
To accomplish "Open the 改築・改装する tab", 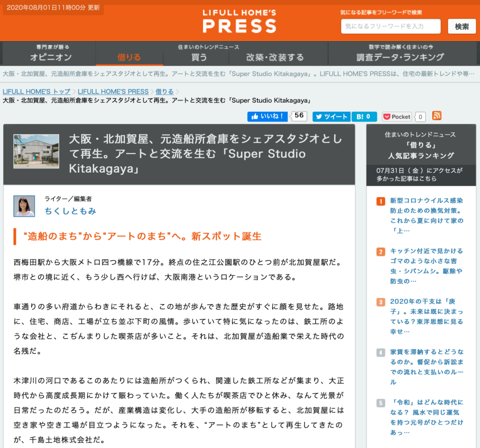I will (x=275, y=53).
